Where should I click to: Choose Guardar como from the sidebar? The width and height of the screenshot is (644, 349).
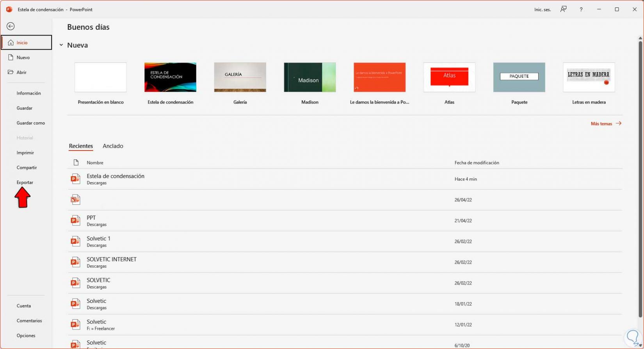[x=31, y=123]
